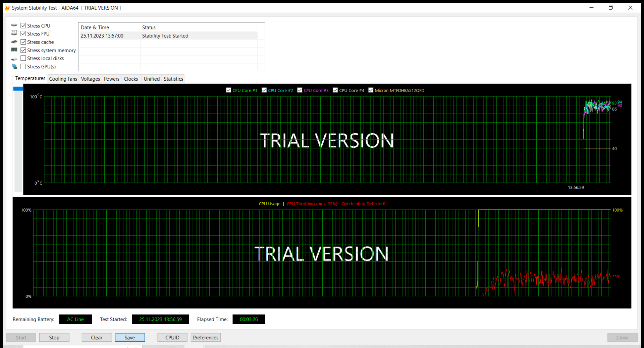Switch to the Cooling Fans tab

[x=63, y=79]
